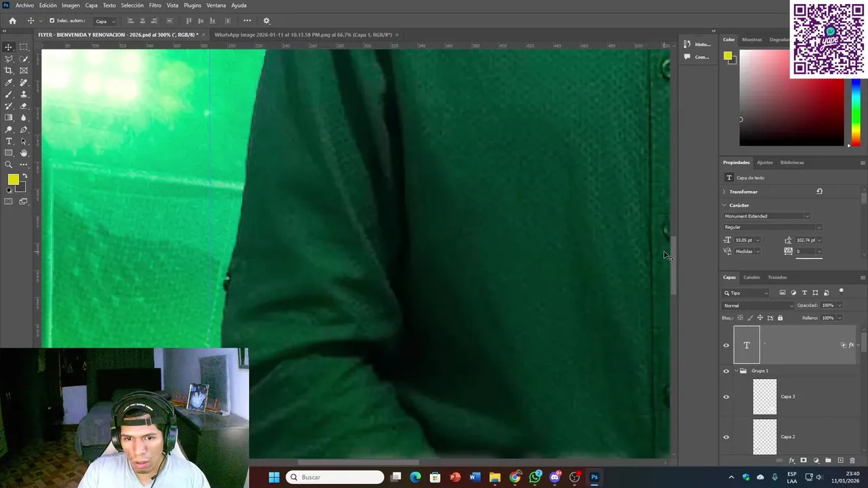This screenshot has height=488, width=868.
Task: Create a new layer from Layers panel
Action: [x=840, y=460]
